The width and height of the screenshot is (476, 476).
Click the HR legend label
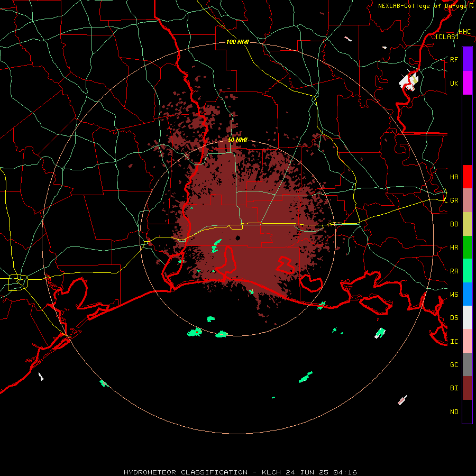[x=454, y=248]
